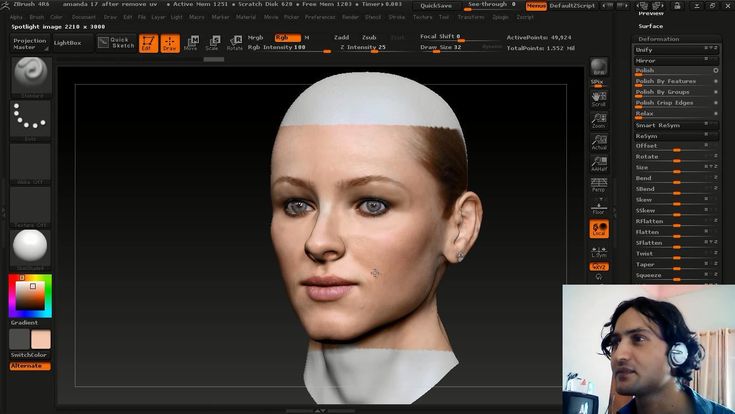Toggle the Polish mode circle
The height and width of the screenshot is (414, 735).
tap(716, 70)
